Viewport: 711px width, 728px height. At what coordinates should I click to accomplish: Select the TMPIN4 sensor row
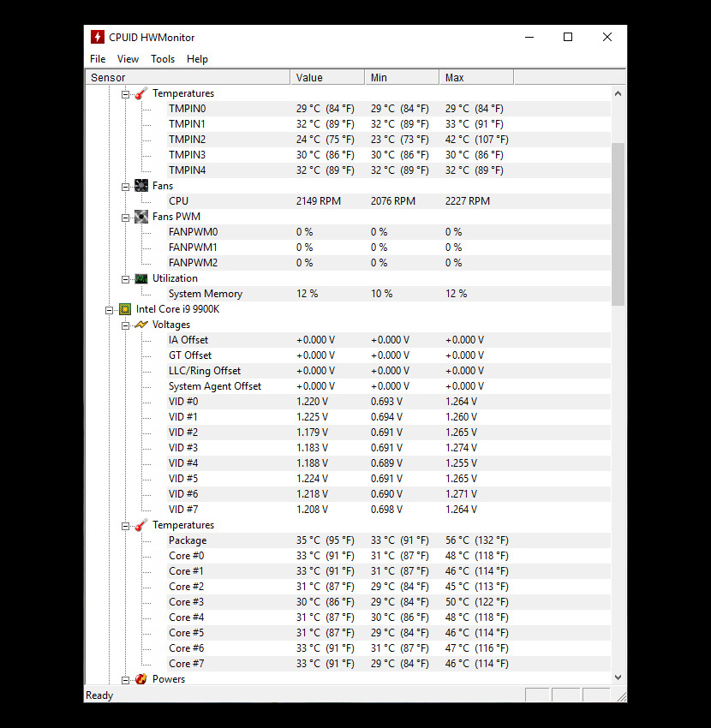coord(388,170)
